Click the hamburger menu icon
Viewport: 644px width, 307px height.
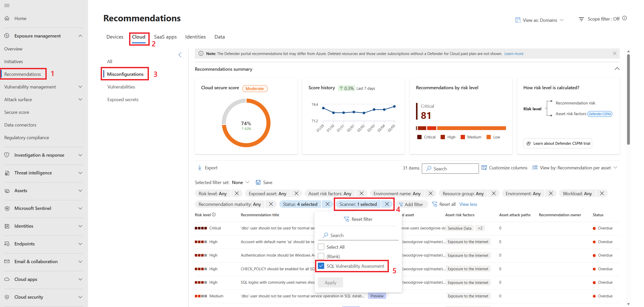point(7,5)
